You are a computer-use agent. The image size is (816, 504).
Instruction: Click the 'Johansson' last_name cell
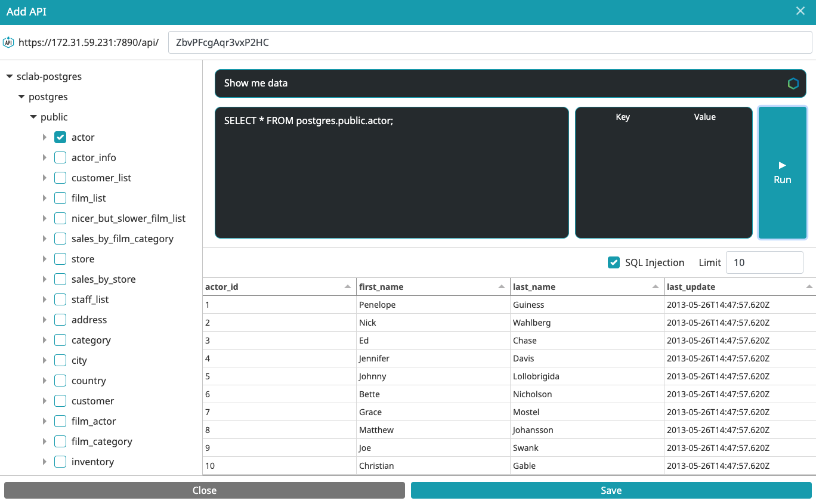588,430
